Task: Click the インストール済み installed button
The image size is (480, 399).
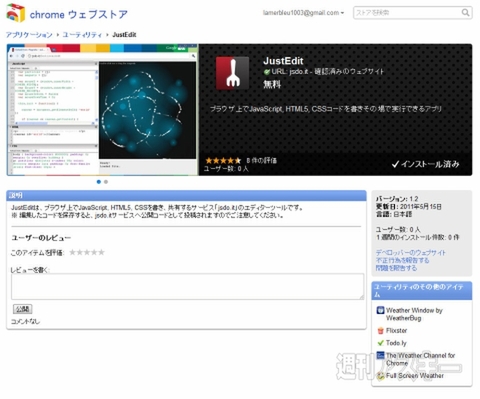Action: coord(425,164)
